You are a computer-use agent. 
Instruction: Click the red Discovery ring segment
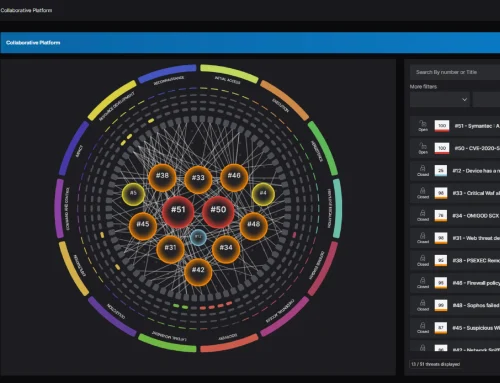tap(229, 344)
